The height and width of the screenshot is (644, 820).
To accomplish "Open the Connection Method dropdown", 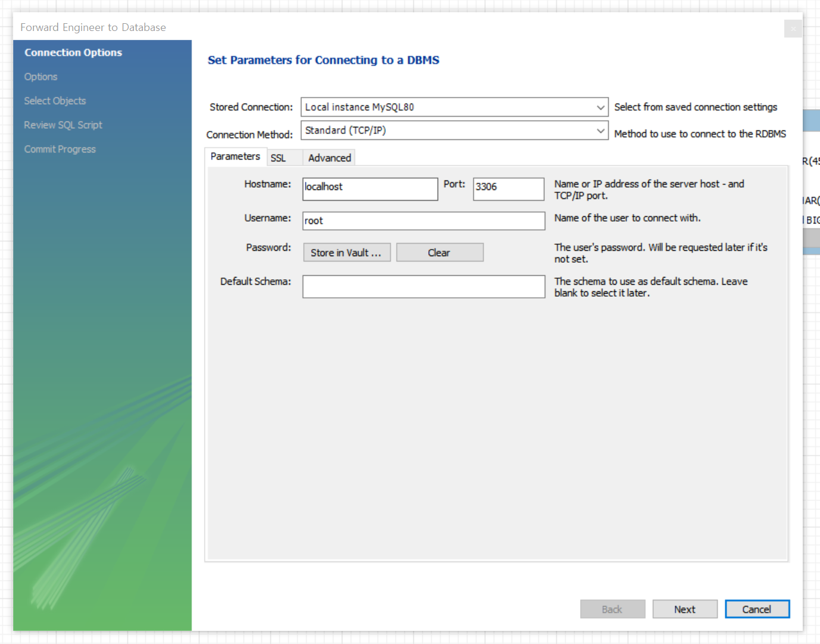I will [x=454, y=130].
